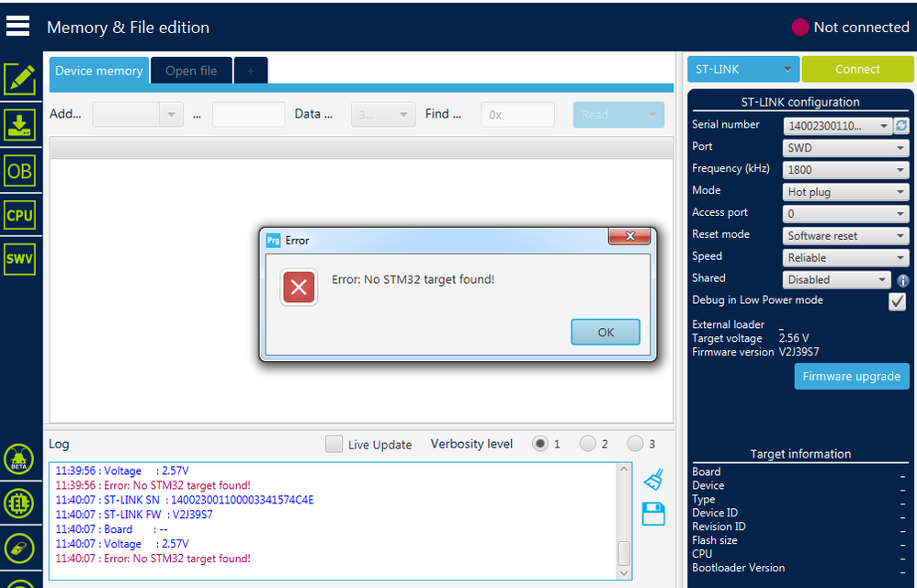
Task: Click the External loader label
Action: tap(728, 324)
